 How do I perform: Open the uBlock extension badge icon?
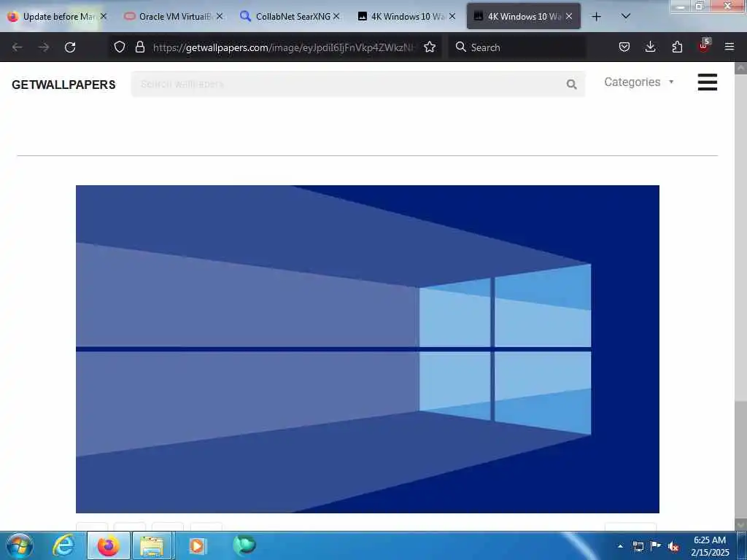click(704, 46)
